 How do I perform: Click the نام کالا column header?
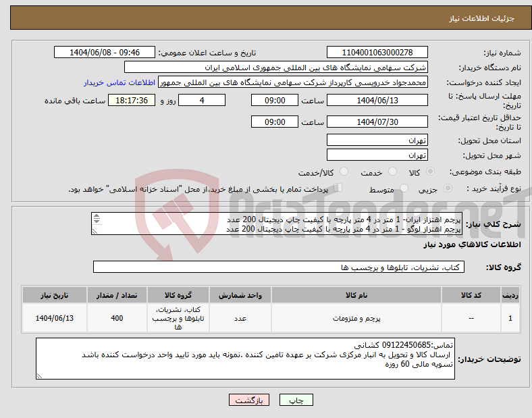point(355,295)
